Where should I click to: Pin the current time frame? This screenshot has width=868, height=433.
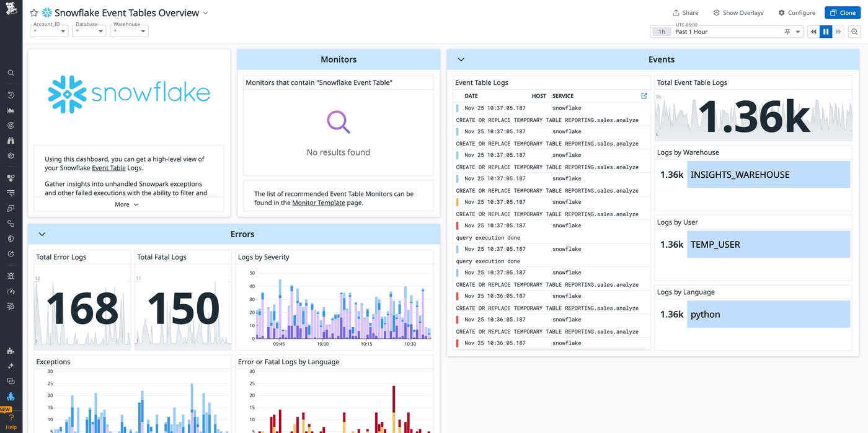click(x=787, y=31)
